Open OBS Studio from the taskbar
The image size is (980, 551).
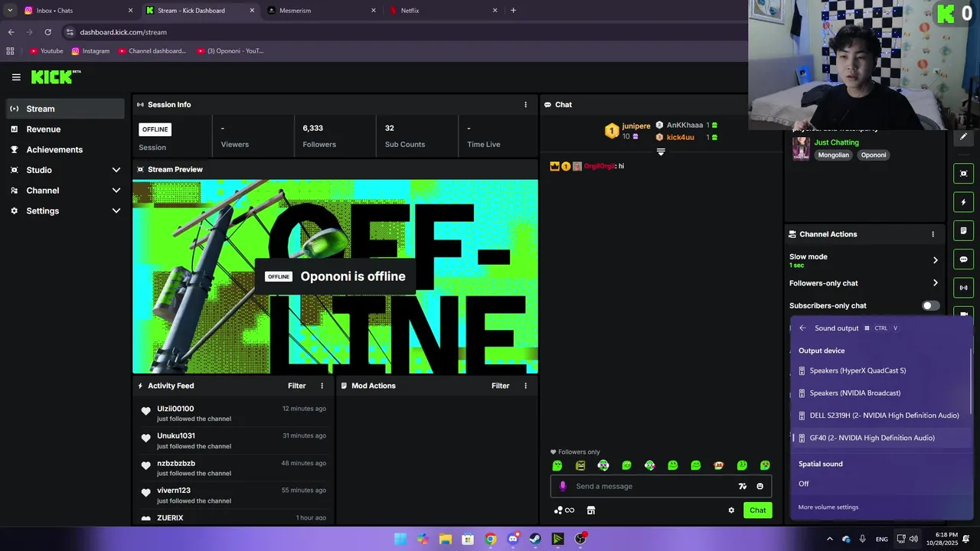(x=580, y=539)
